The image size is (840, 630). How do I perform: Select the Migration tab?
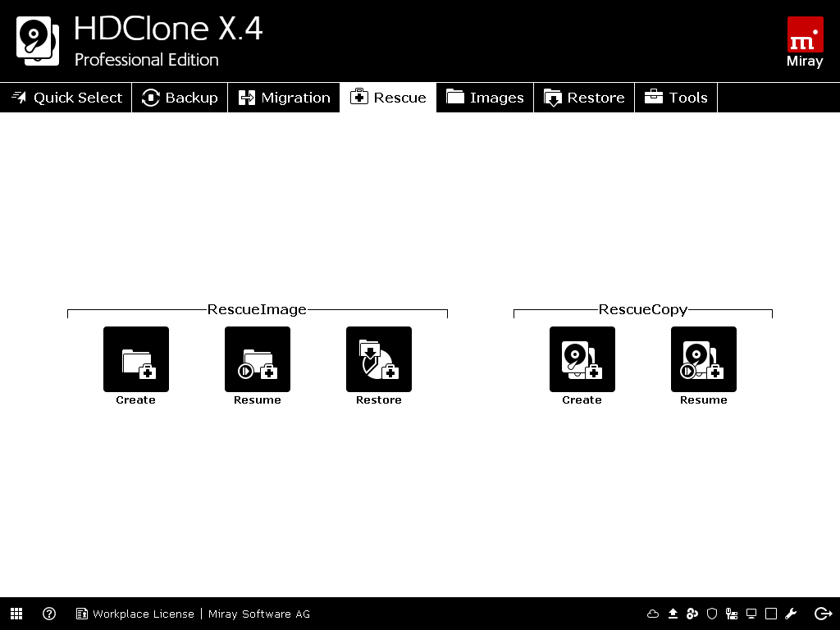coord(284,97)
